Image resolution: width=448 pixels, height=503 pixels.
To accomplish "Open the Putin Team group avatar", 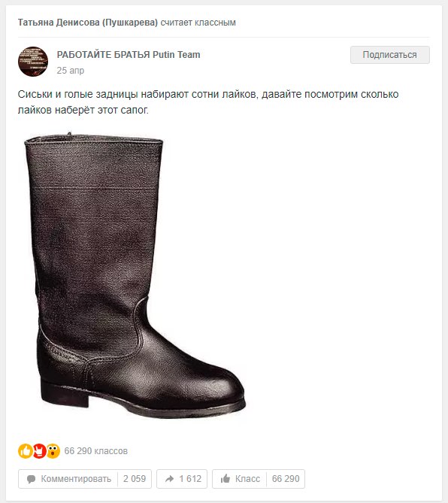I will click(33, 62).
